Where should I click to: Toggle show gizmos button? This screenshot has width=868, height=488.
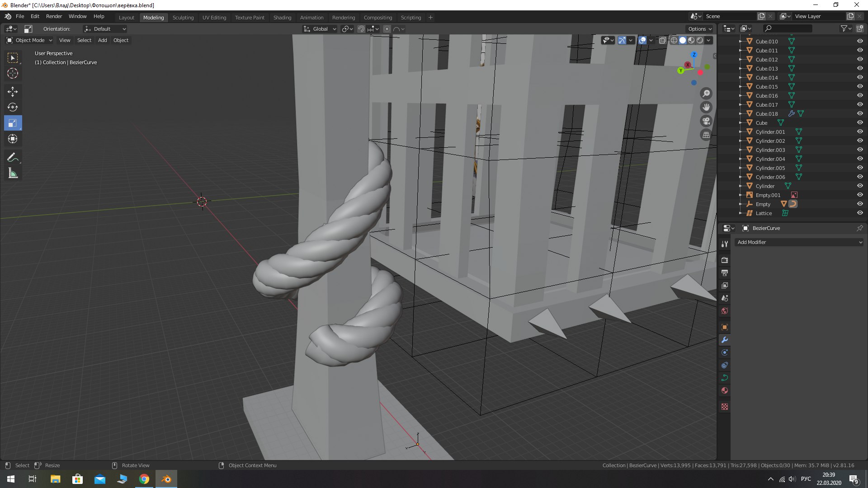[622, 40]
